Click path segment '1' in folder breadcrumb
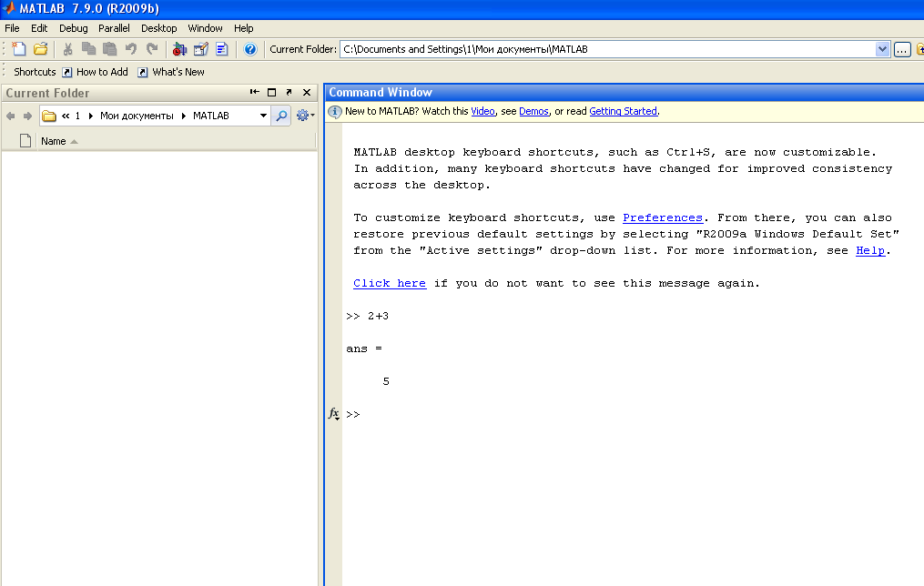The image size is (924, 586). point(77,116)
